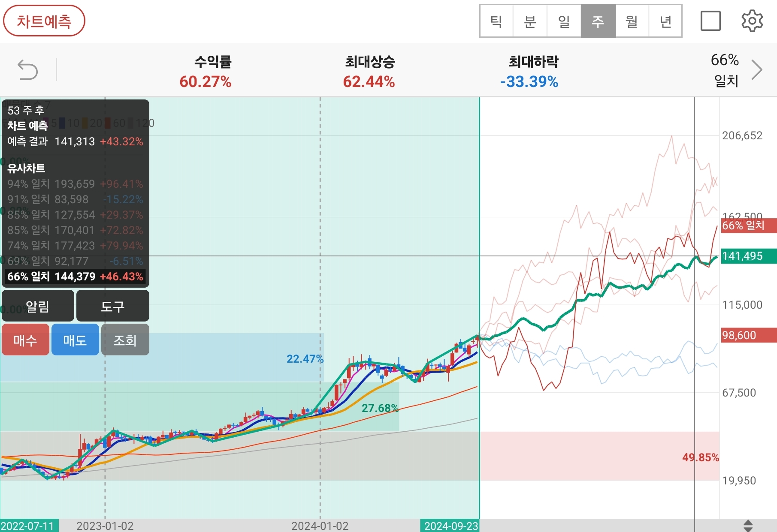777x532 pixels.
Task: Select the 94% 일치 similar chart row
Action: pos(75,184)
